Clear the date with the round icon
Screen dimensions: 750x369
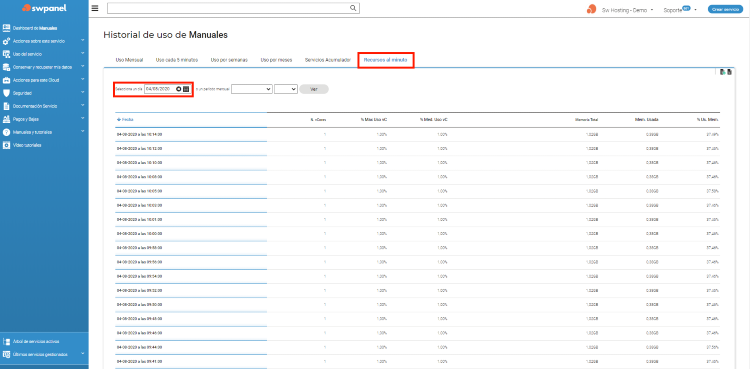click(178, 89)
